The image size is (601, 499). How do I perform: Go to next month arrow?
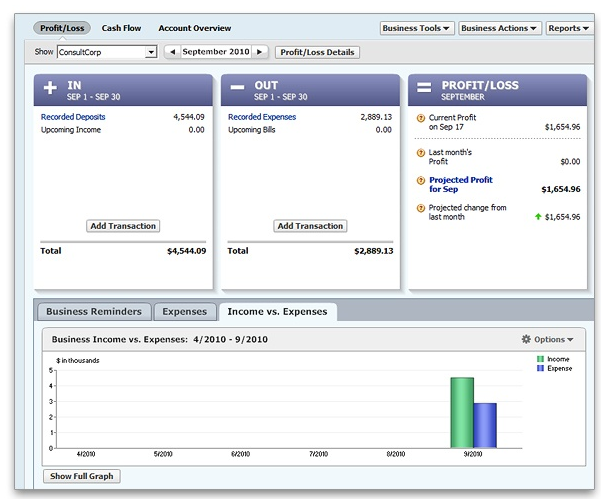click(x=260, y=52)
